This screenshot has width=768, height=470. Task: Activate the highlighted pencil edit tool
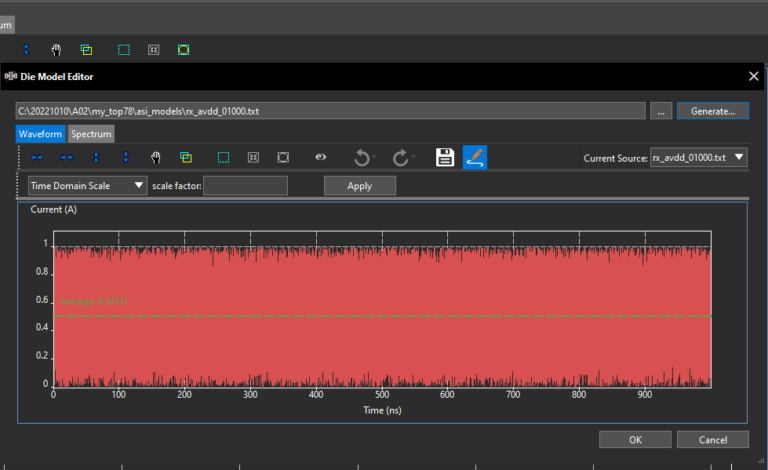click(475, 157)
